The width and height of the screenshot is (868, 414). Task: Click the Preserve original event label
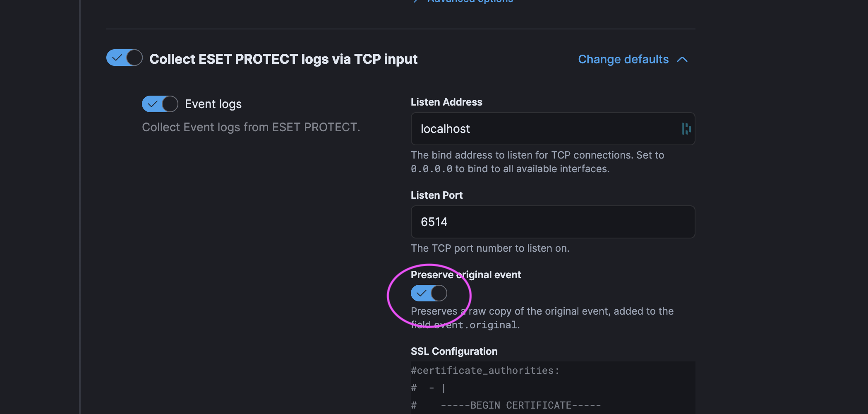pos(465,275)
